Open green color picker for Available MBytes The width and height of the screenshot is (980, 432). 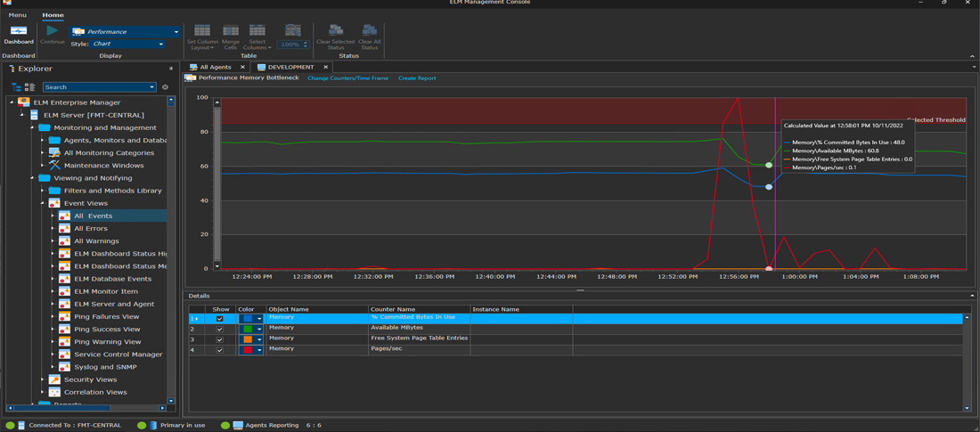(x=250, y=329)
